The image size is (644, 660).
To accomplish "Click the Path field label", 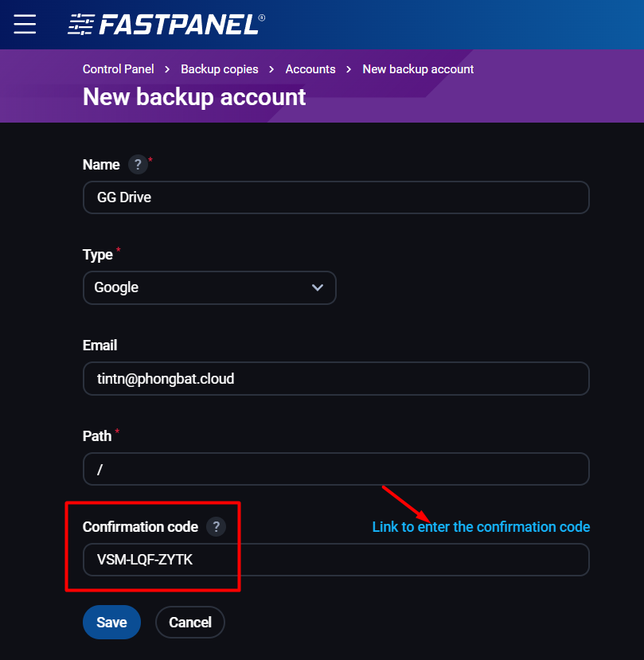I will 97,436.
